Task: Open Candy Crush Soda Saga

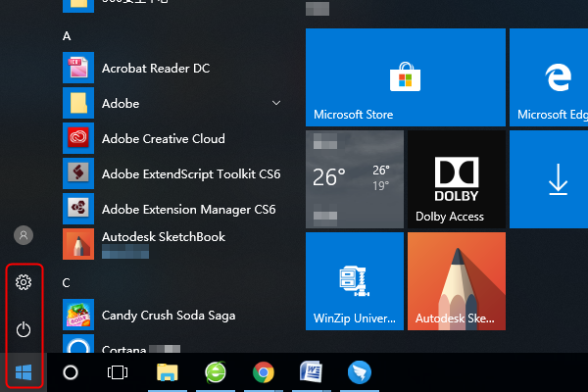Action: (168, 315)
